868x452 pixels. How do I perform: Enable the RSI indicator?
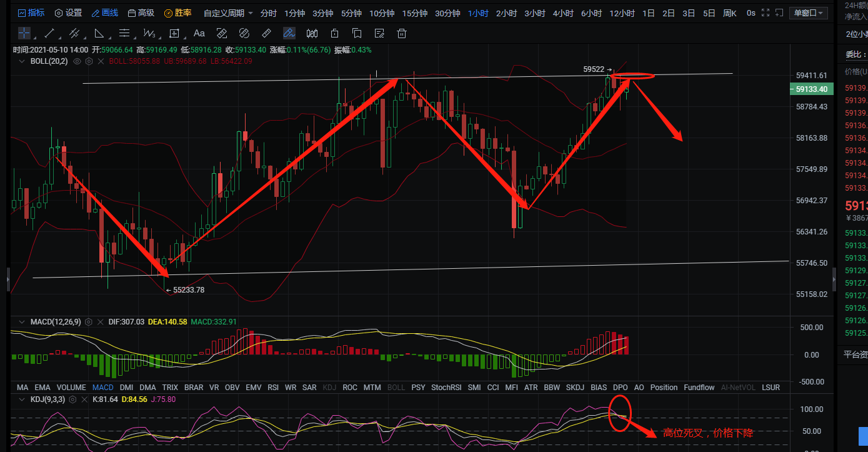[273, 388]
